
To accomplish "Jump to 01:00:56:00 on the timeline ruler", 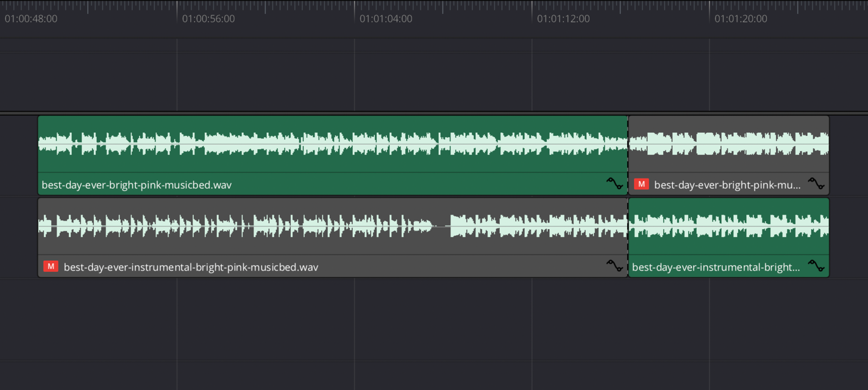I will 208,19.
